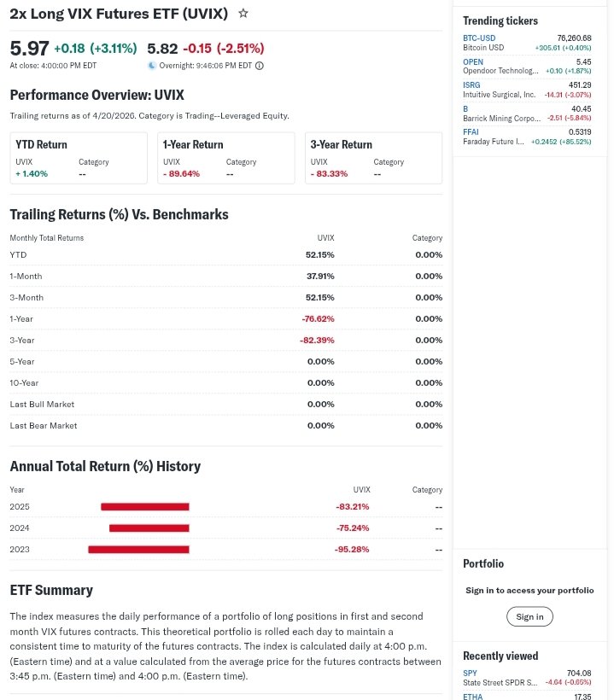Click the 2024 annual return red bar
This screenshot has height=700, width=614.
tap(149, 528)
